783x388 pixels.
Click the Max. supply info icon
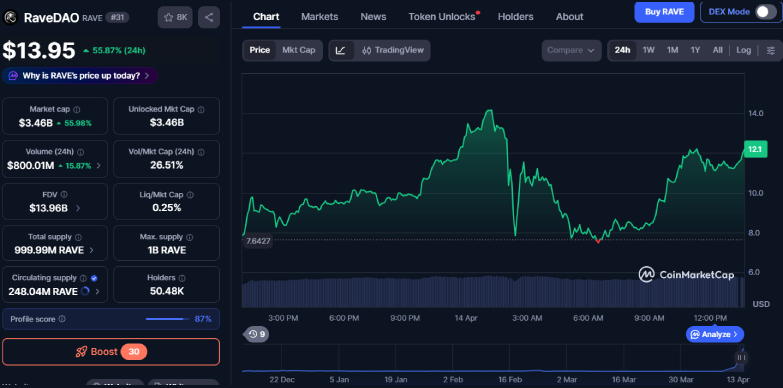(190, 237)
